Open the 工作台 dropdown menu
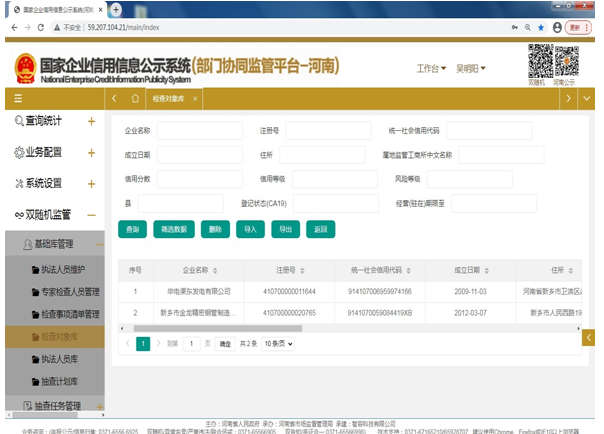 [431, 69]
